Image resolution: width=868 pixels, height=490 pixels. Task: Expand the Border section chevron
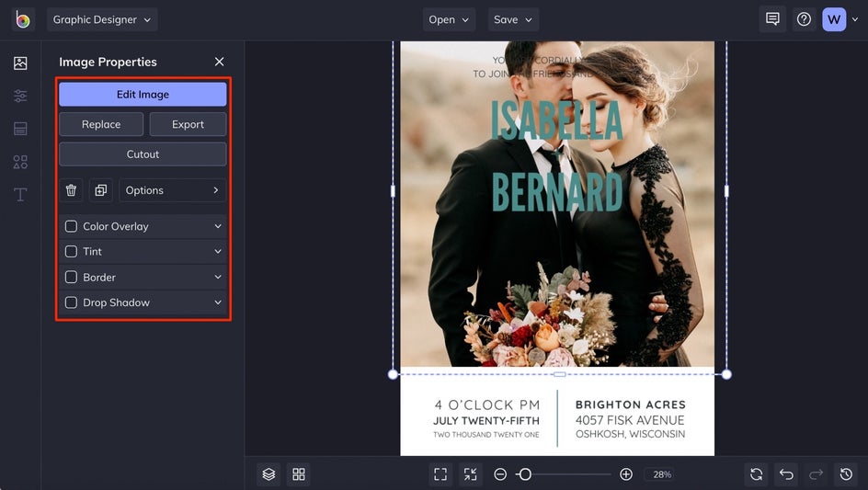click(218, 277)
